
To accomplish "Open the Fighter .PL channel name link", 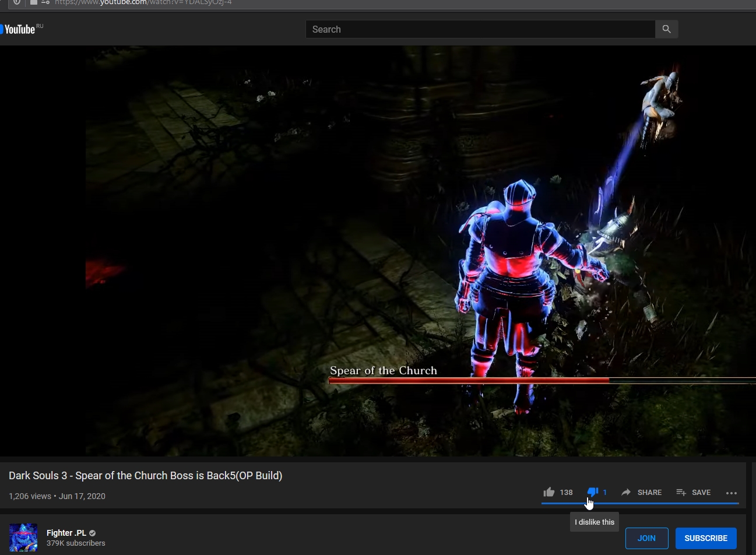I will tap(66, 533).
